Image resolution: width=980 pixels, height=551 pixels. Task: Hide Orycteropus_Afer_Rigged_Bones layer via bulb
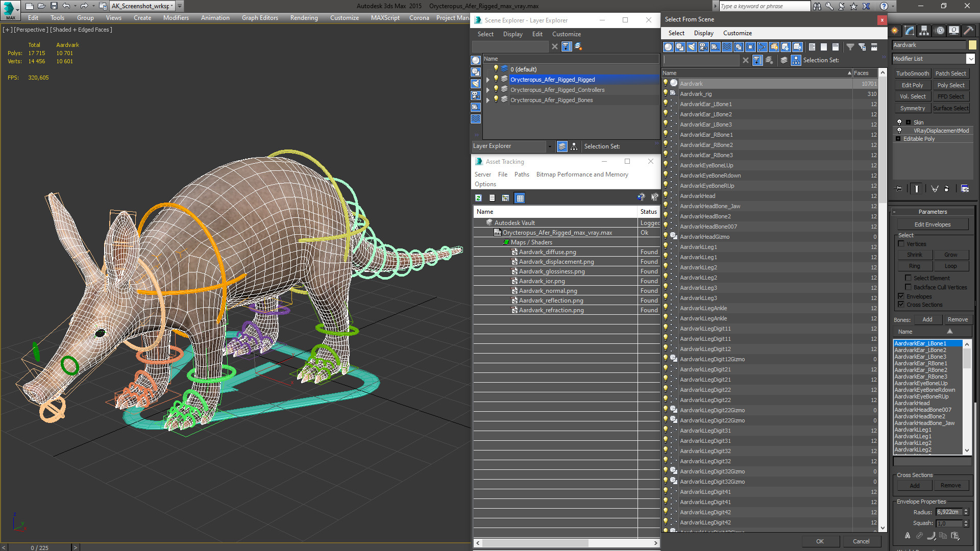tap(496, 99)
